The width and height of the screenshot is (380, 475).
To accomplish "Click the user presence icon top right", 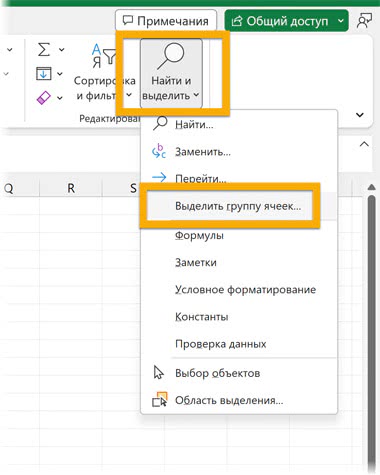I will (x=364, y=21).
